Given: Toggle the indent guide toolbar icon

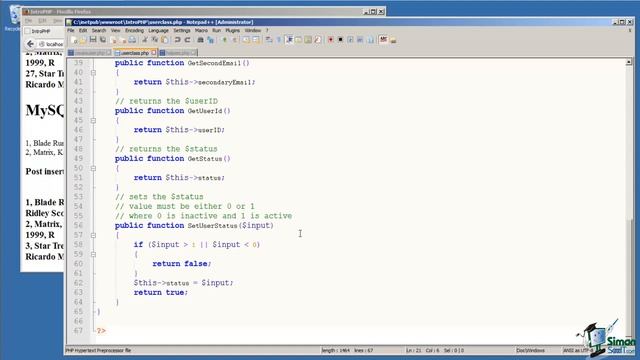Looking at the screenshot, I should [289, 40].
